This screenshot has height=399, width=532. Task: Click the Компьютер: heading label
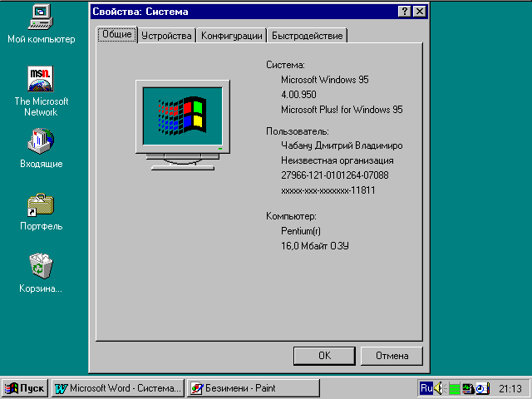point(291,216)
